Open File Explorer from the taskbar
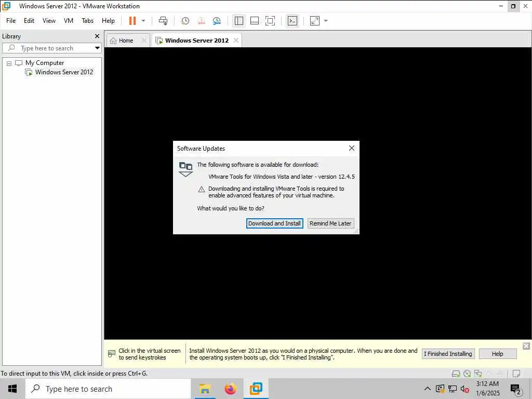 (205, 389)
